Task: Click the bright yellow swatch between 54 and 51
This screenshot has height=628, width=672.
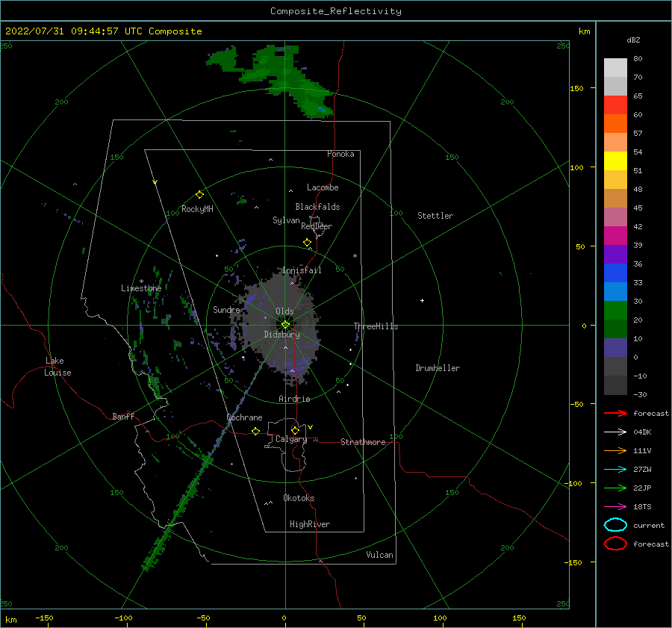Action: [x=615, y=161]
